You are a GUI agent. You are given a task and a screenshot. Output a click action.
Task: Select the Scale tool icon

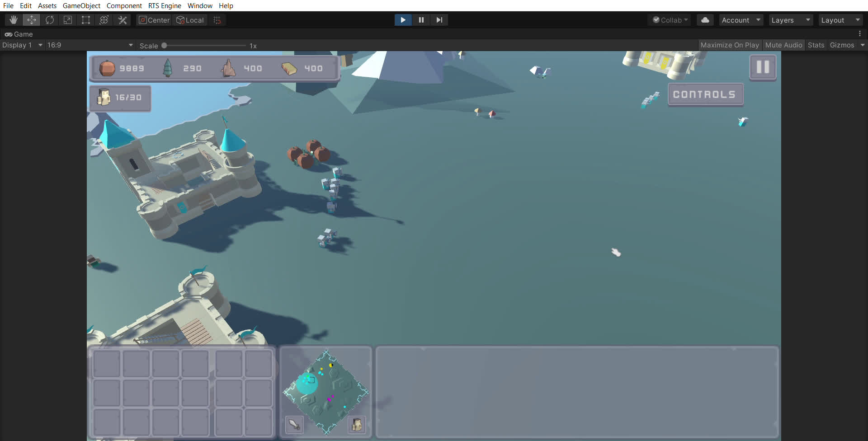pos(68,20)
